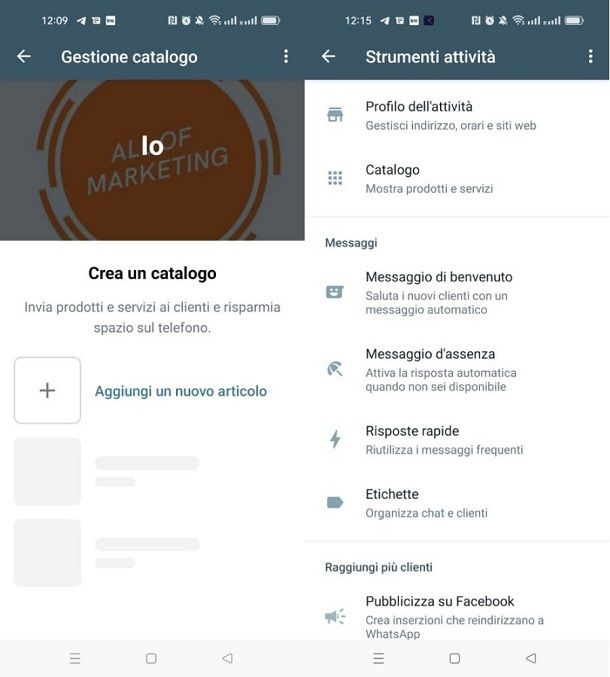Tap the label tag icon for Etichette
The image size is (610, 677).
[335, 503]
